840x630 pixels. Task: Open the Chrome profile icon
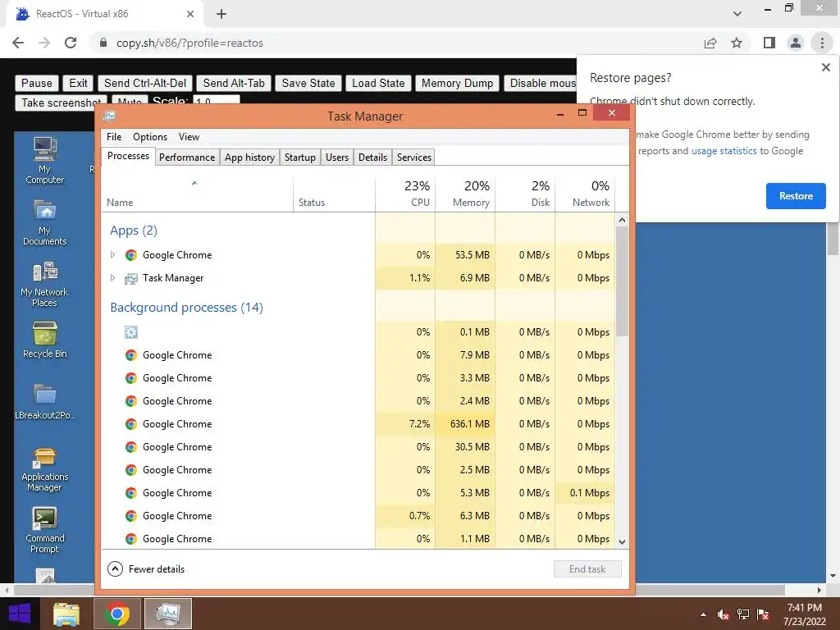click(x=796, y=43)
